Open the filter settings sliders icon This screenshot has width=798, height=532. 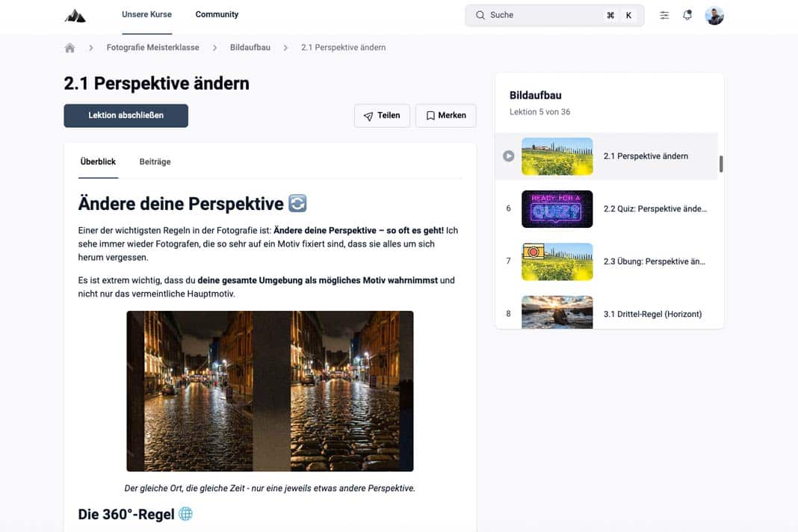(x=664, y=14)
